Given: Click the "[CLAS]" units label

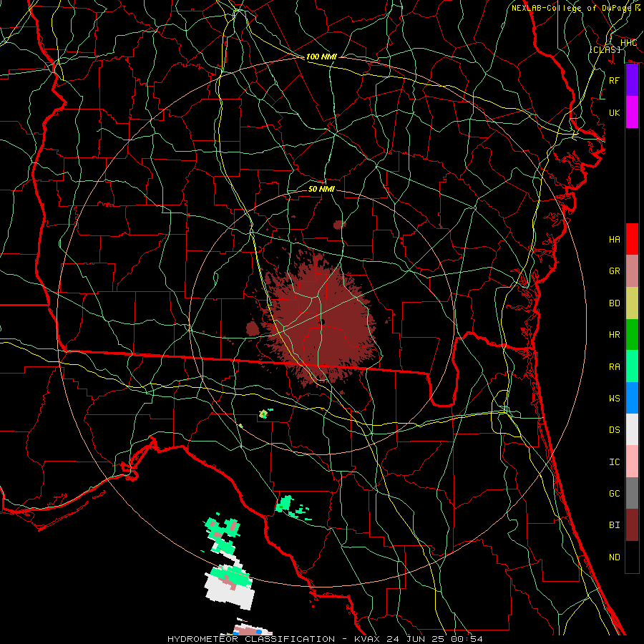Looking at the screenshot, I should (605, 49).
